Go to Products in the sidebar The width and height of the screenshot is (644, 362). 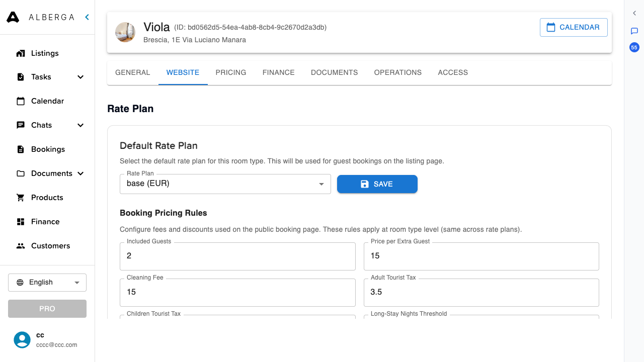click(47, 198)
